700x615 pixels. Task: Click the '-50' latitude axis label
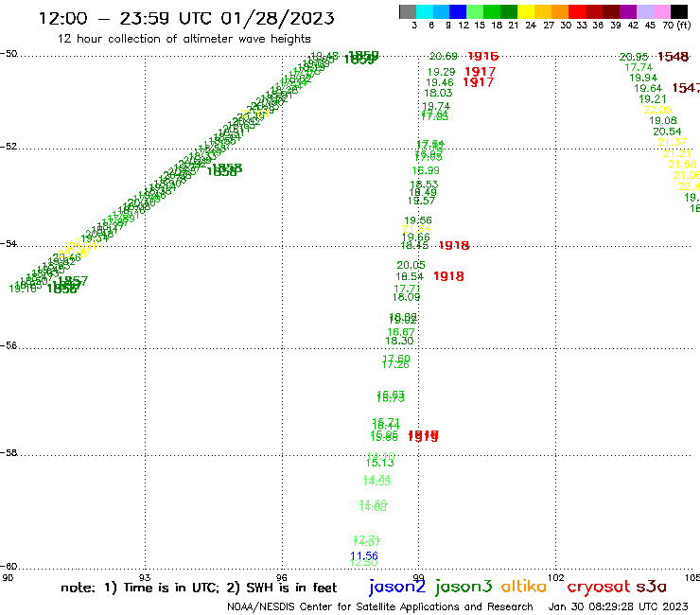click(x=9, y=54)
